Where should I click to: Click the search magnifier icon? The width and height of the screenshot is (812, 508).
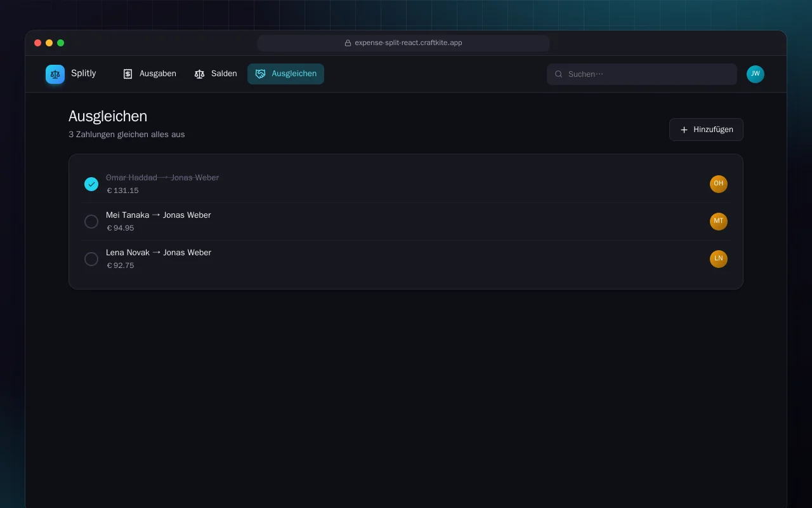(x=559, y=74)
